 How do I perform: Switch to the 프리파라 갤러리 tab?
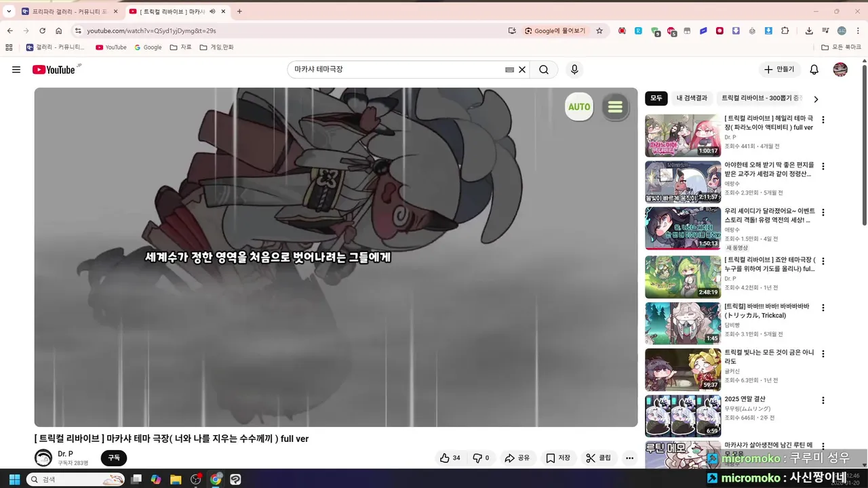[68, 12]
